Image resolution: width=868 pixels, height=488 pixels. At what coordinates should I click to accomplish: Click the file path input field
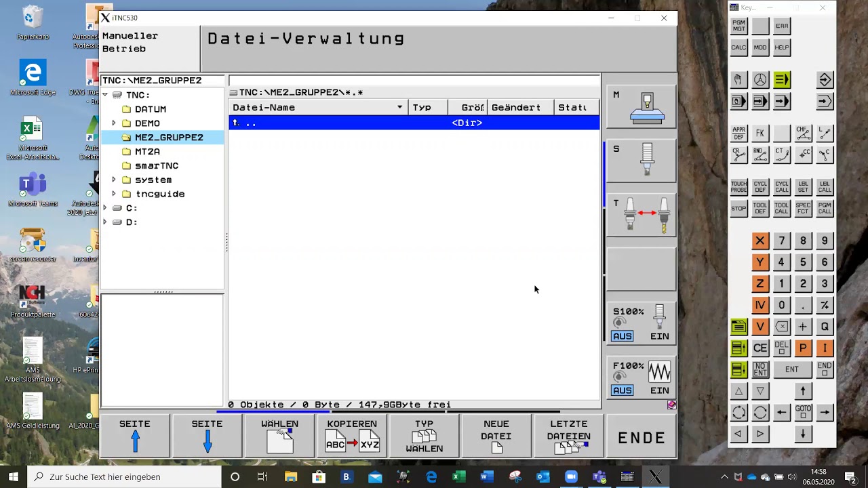click(x=414, y=81)
